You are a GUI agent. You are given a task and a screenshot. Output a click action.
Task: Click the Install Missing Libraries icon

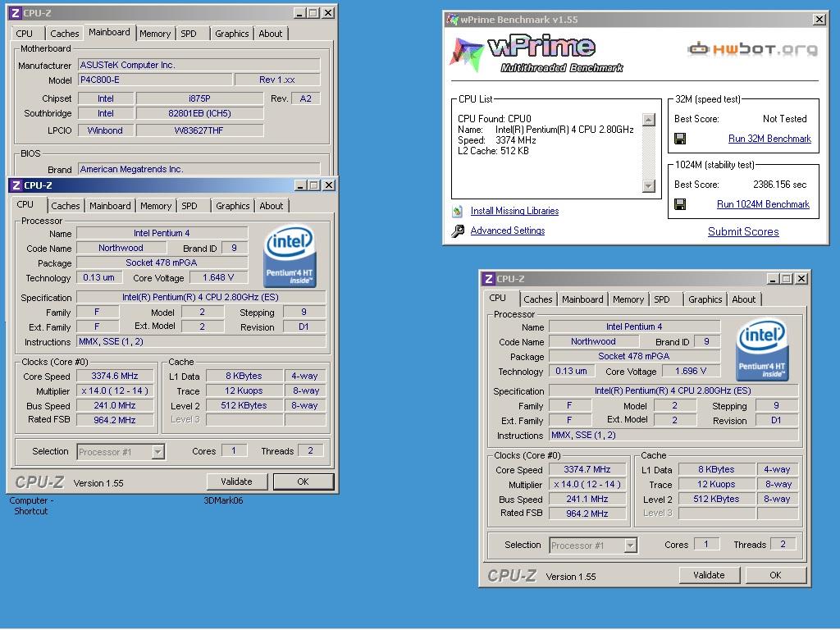[x=457, y=211]
